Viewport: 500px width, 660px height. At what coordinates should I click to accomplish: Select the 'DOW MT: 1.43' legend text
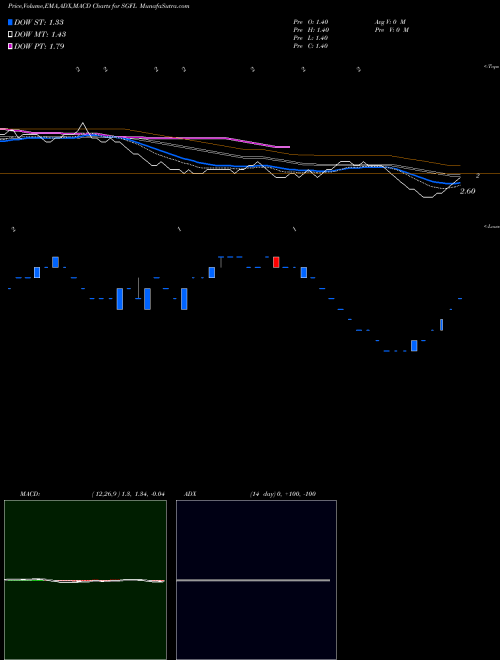[x=40, y=35]
